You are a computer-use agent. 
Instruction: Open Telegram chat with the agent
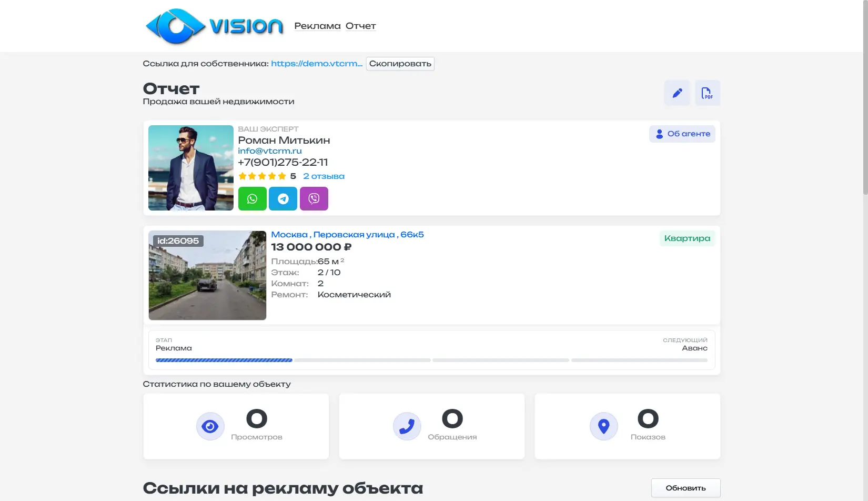(283, 199)
